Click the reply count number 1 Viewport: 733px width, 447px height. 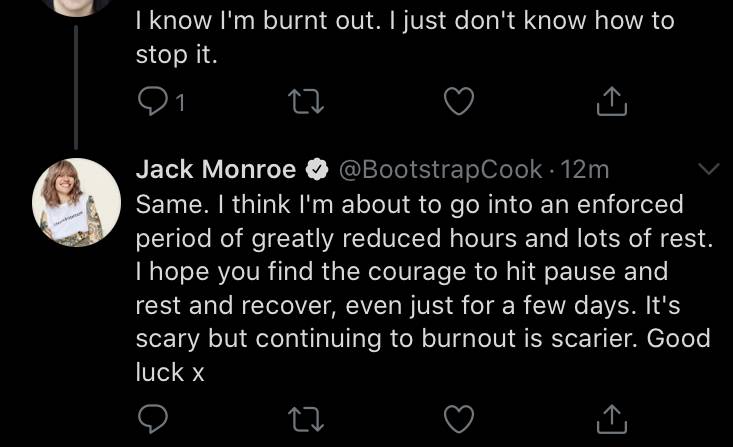(180, 102)
